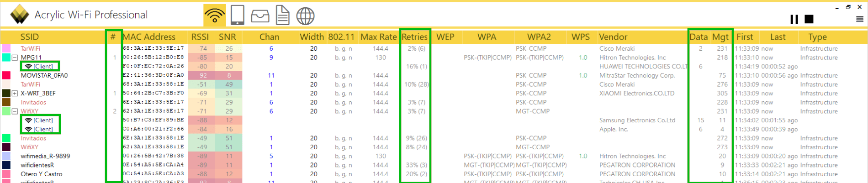Click retries value 10% (28)
Image resolution: width=868 pixels, height=183 pixels.
[x=416, y=84]
